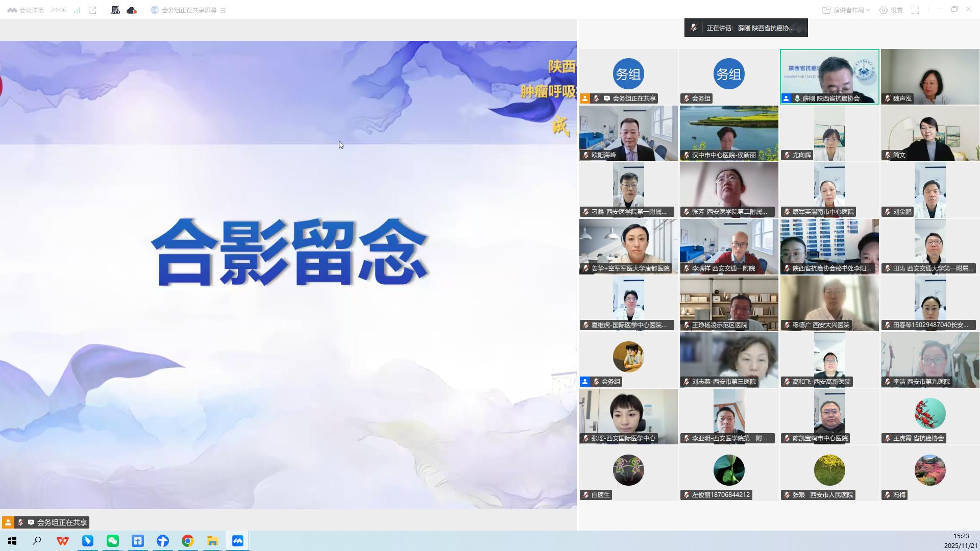Open Windows Start menu
980x551 pixels.
12,541
